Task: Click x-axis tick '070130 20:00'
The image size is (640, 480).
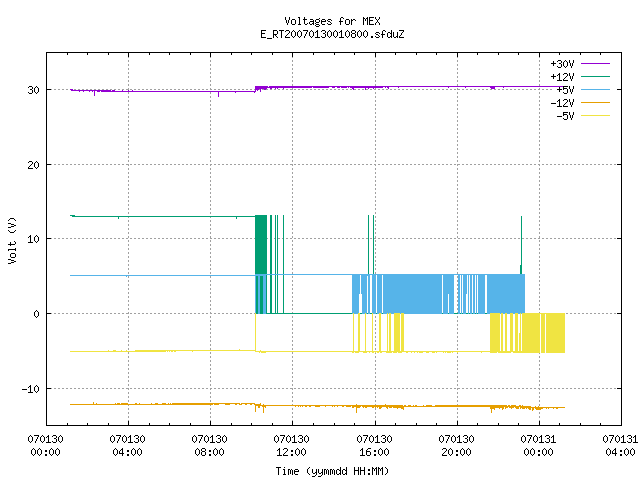Action: [x=456, y=446]
